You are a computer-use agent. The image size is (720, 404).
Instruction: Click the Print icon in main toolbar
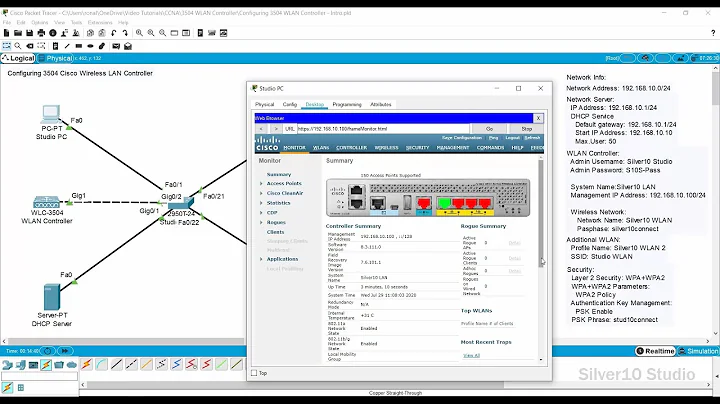41,33
